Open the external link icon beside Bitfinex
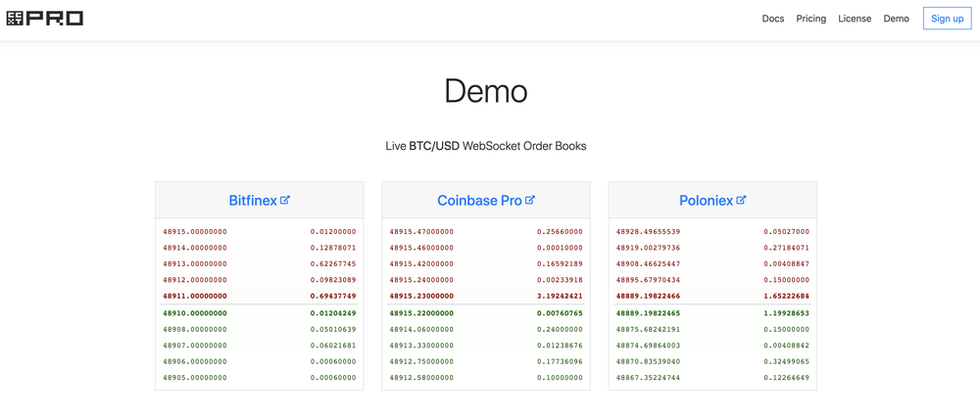This screenshot has width=980, height=419. point(285,201)
